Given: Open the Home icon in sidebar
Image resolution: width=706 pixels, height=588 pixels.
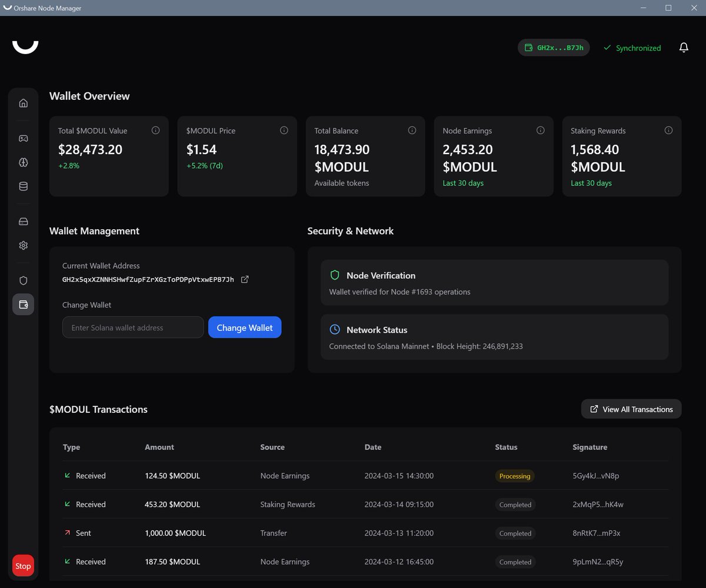Looking at the screenshot, I should coord(24,103).
